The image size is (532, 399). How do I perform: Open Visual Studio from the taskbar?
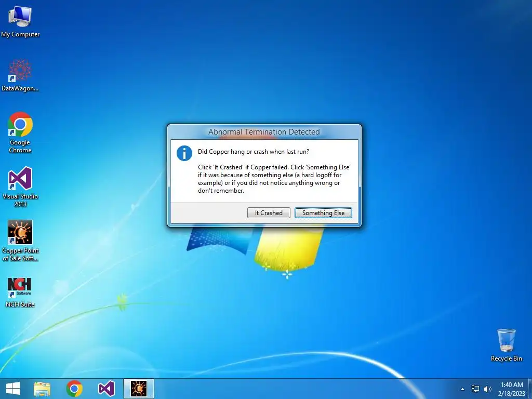click(106, 389)
